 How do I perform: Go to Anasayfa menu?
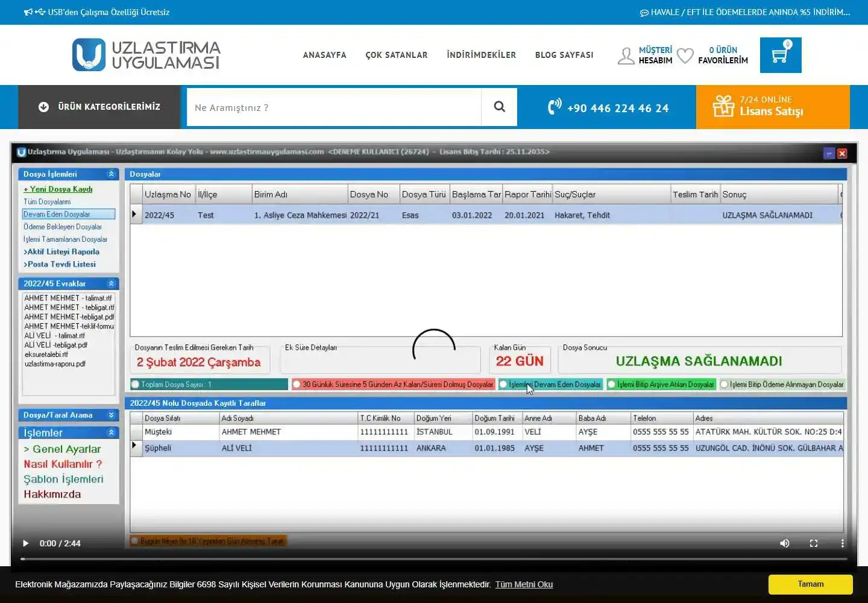pyautogui.click(x=324, y=55)
